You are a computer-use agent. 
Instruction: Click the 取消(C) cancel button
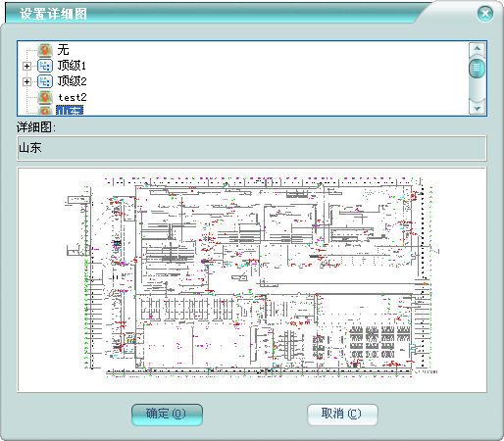(x=342, y=415)
